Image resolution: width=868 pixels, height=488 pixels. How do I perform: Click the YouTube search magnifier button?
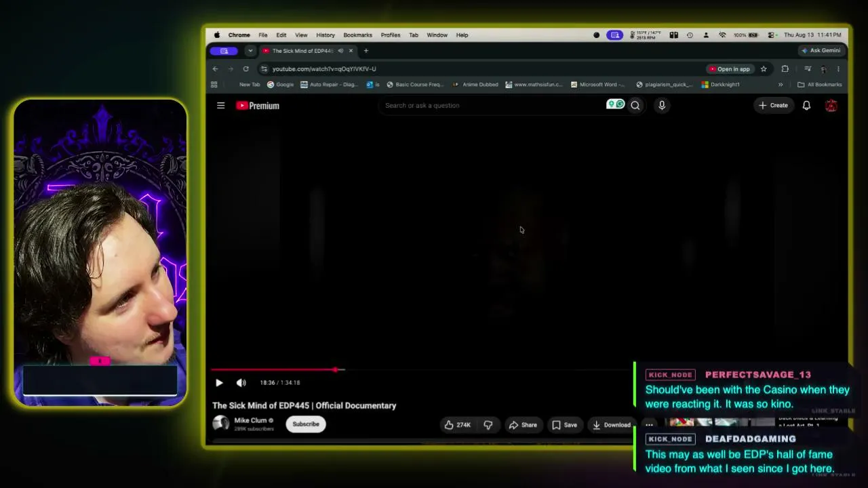coord(635,106)
